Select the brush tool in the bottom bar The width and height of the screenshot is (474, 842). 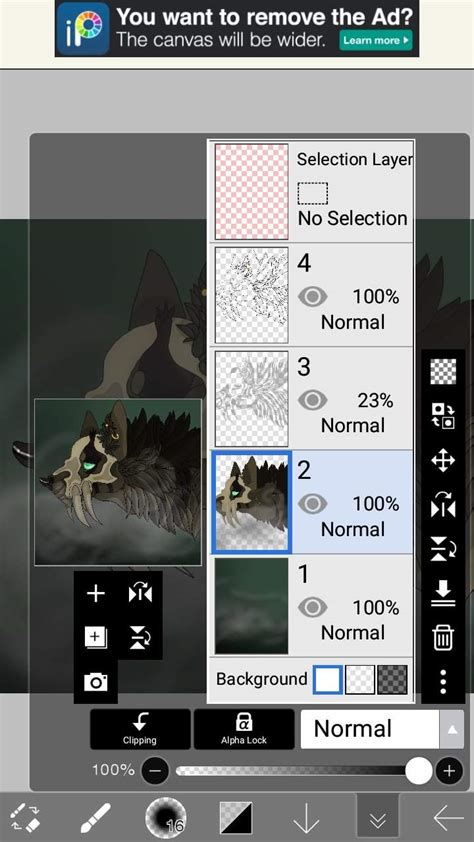click(96, 818)
